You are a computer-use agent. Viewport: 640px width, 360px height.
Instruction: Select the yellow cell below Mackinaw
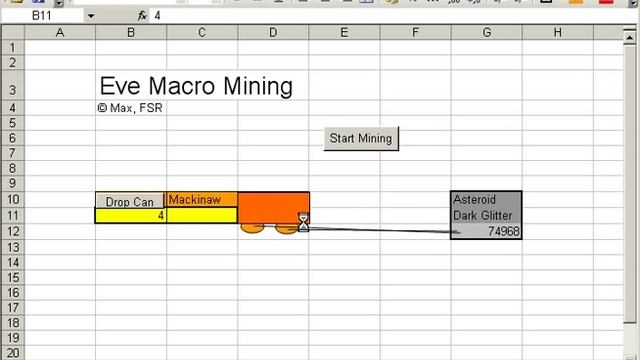click(x=202, y=216)
